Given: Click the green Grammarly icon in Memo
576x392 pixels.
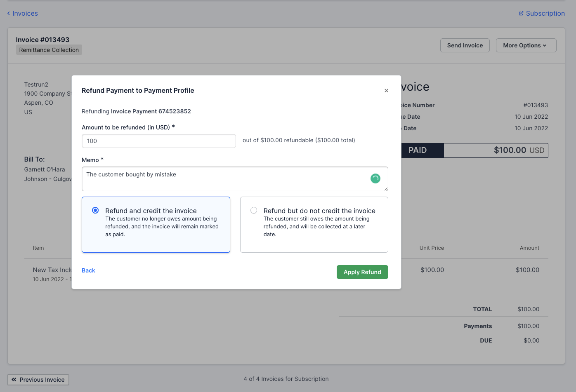Looking at the screenshot, I should (375, 178).
